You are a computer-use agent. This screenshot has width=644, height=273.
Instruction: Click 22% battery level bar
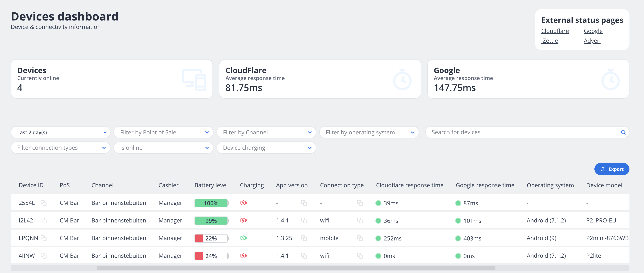[211, 238]
